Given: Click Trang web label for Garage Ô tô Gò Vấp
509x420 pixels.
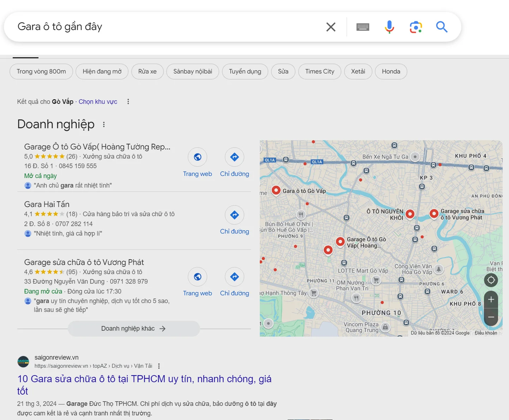Looking at the screenshot, I should click(198, 174).
